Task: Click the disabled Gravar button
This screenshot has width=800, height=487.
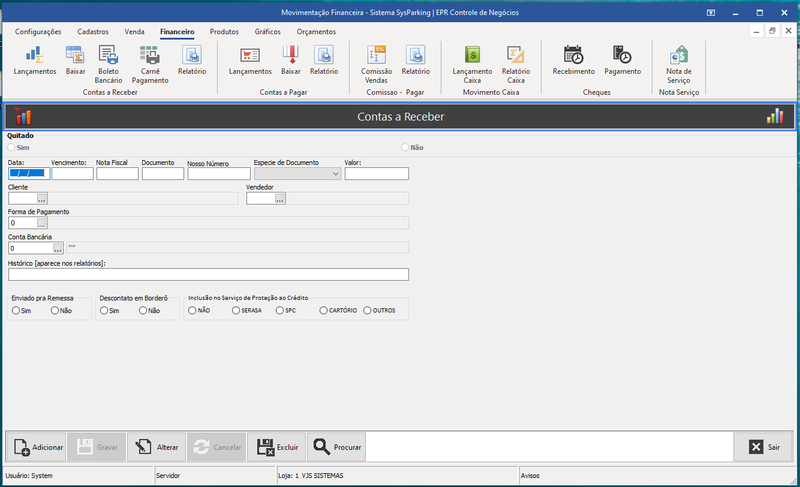Action: [x=96, y=447]
